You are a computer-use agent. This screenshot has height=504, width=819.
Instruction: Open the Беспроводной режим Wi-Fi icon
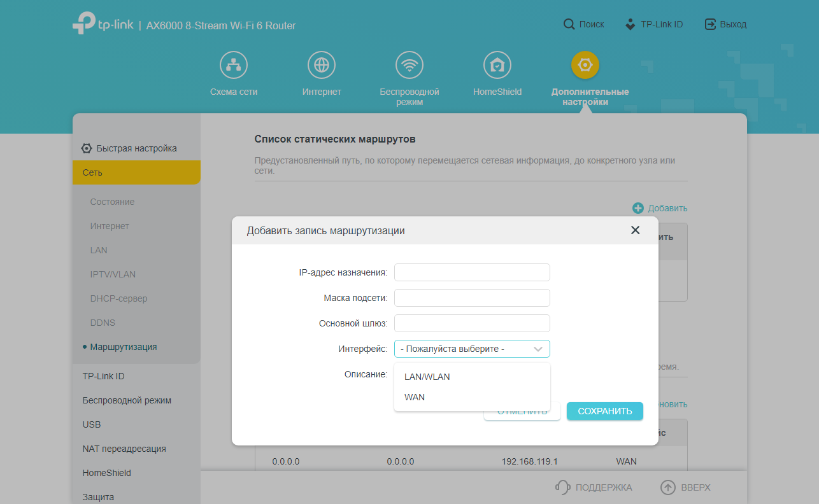(x=409, y=65)
